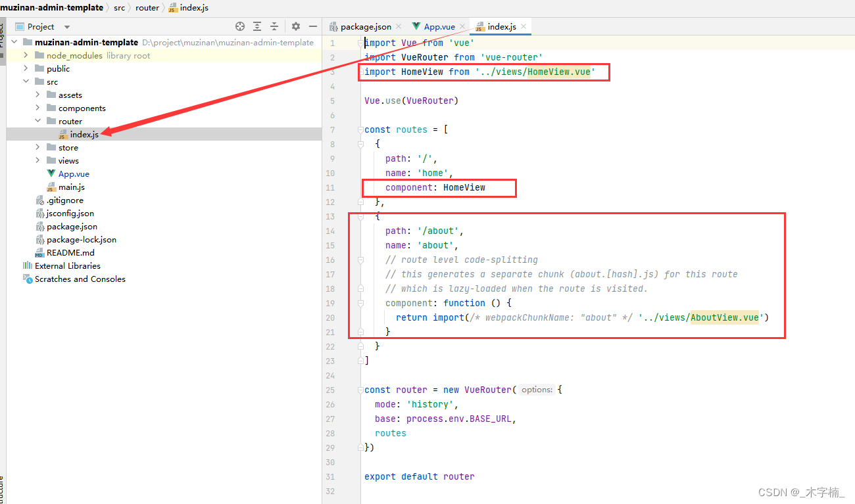Click 'Vue.use(VueRouter)' on line 5

point(411,101)
